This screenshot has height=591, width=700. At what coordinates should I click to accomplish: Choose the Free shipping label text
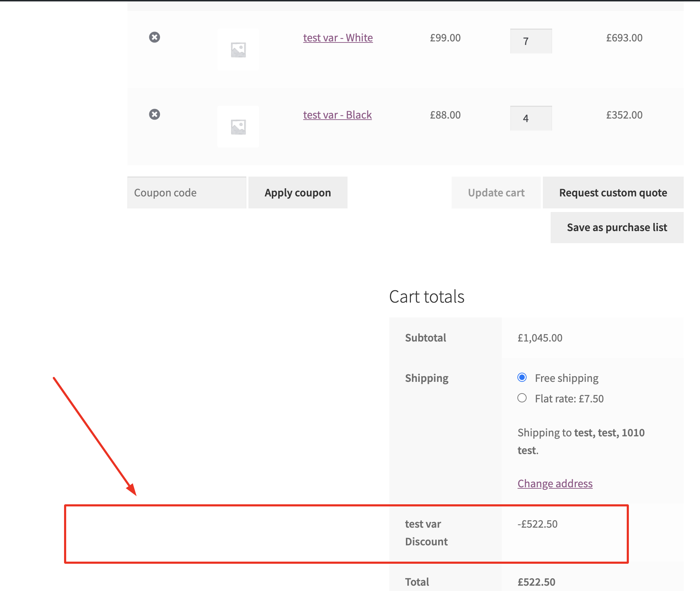[567, 378]
